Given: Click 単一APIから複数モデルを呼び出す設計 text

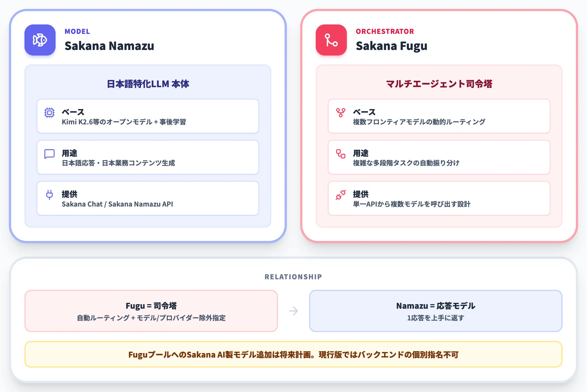Looking at the screenshot, I should point(412,204).
